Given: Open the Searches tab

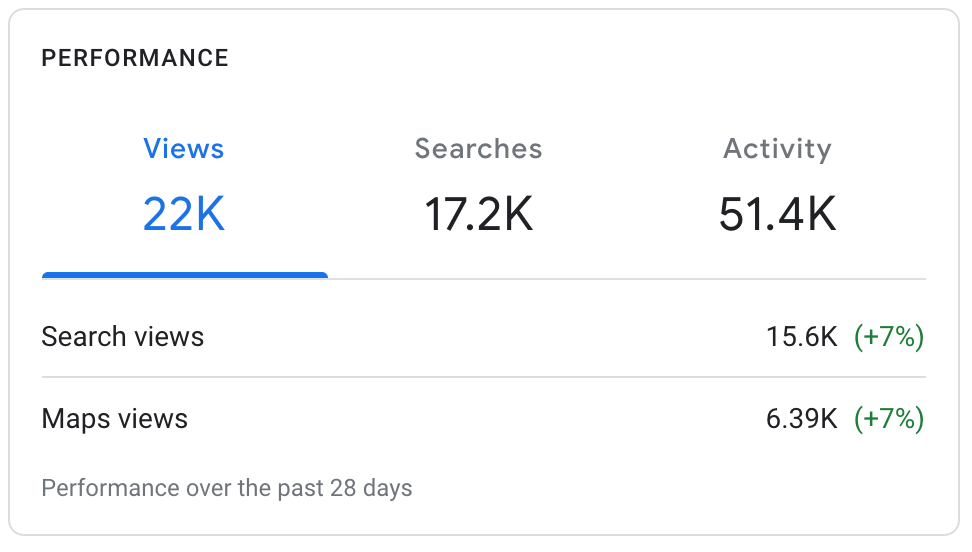Looking at the screenshot, I should (478, 149).
